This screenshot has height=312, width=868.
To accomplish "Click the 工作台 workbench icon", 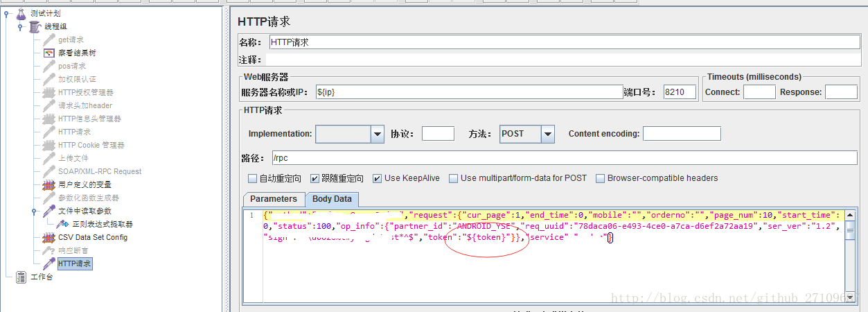I will (21, 277).
